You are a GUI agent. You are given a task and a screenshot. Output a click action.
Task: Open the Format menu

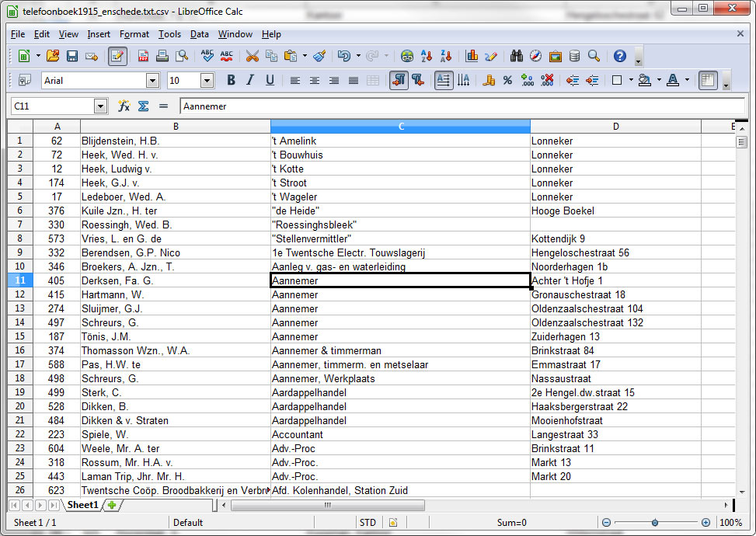click(x=134, y=34)
